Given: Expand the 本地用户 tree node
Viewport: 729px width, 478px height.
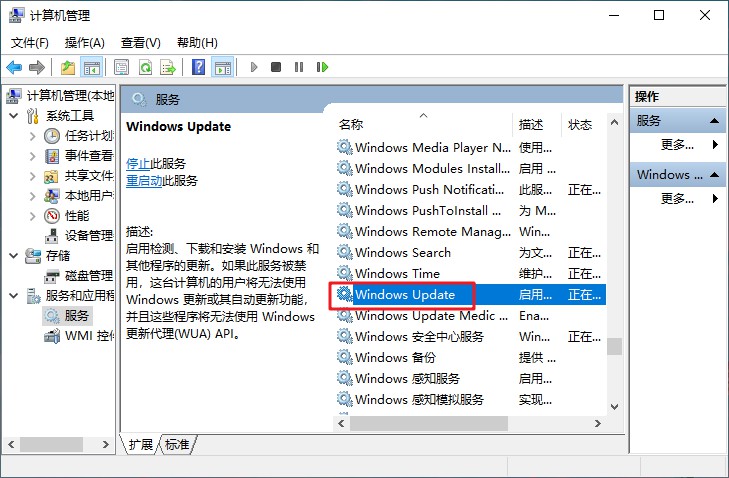Looking at the screenshot, I should [x=32, y=196].
